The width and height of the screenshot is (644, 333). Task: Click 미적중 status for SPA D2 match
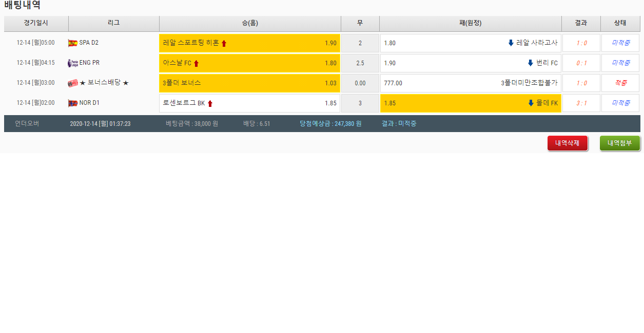point(620,43)
